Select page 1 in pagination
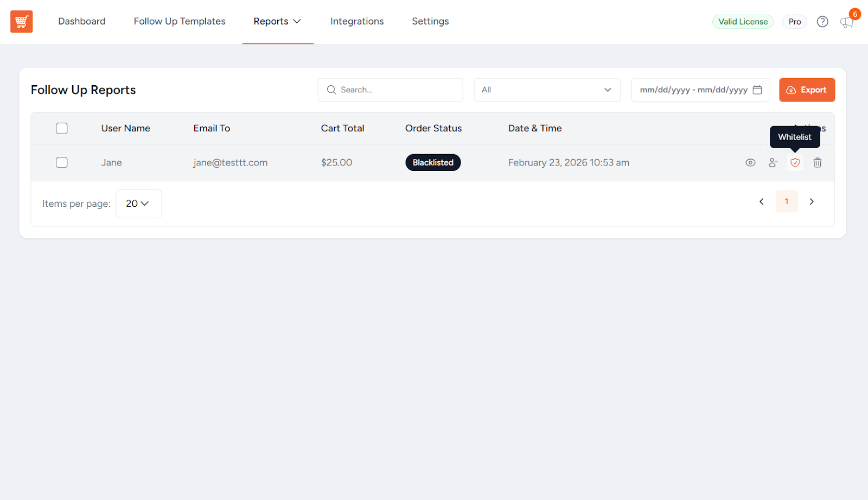This screenshot has height=500, width=868. 787,202
